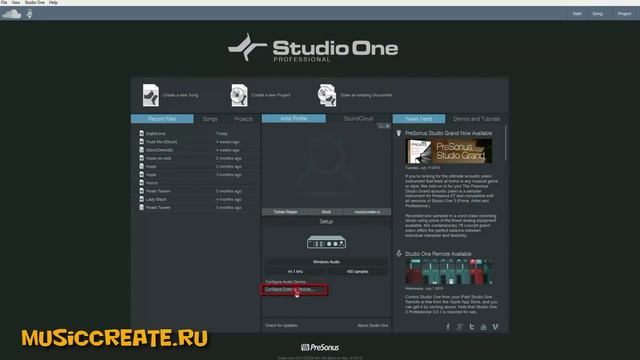
Task: Click the PreSonus logo at the bottom
Action: (320, 347)
